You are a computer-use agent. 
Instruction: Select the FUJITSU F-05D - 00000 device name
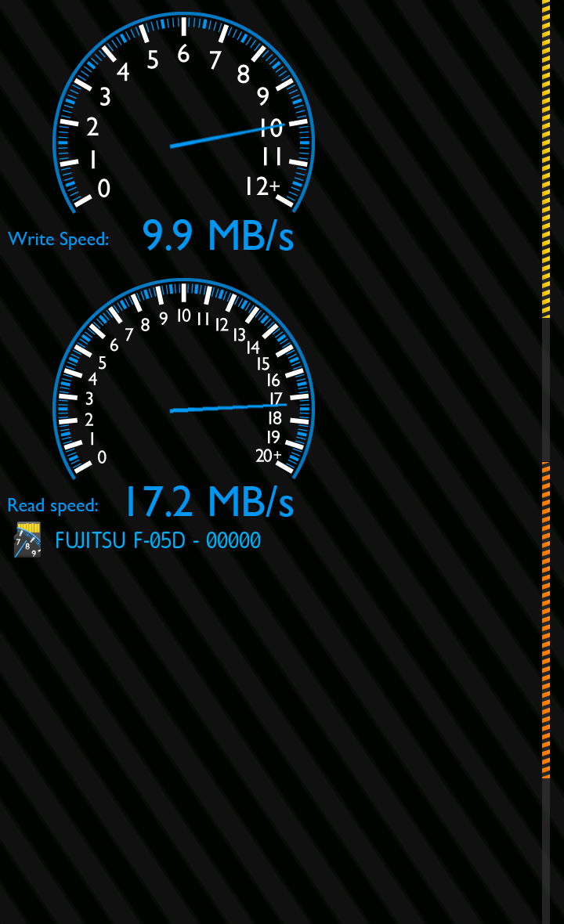[x=158, y=540]
